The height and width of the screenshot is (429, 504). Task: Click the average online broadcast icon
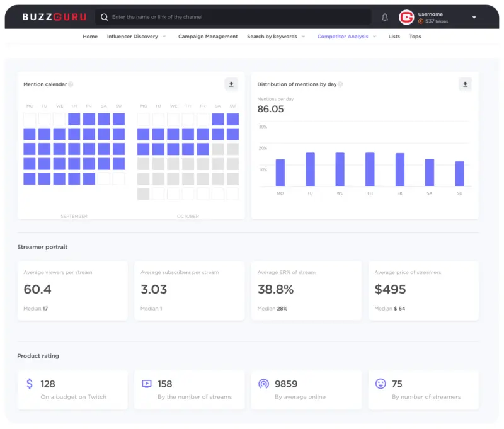pyautogui.click(x=264, y=384)
